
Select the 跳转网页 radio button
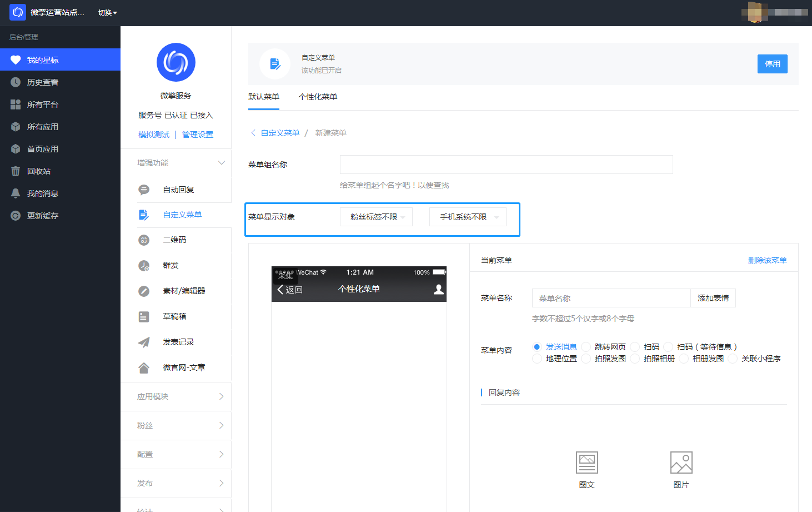pyautogui.click(x=585, y=346)
